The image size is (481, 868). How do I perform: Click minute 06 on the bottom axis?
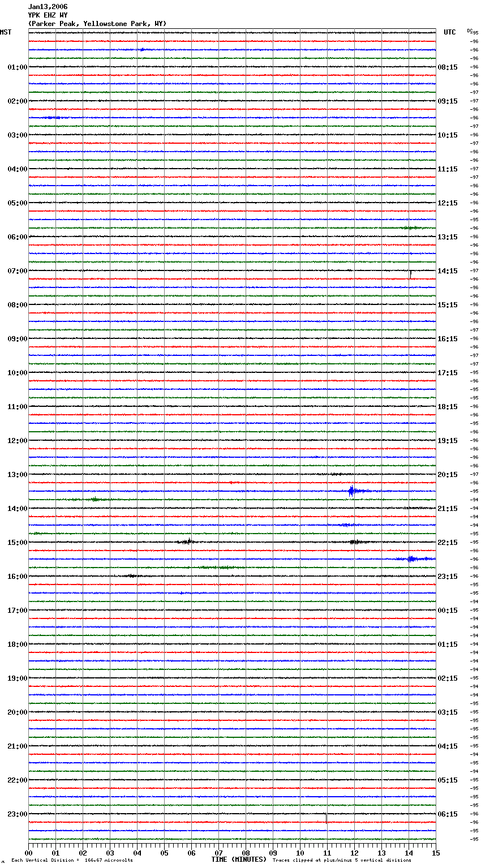[x=191, y=853]
